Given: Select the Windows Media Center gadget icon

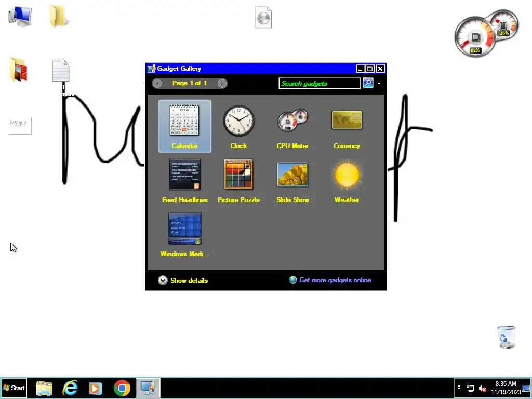Looking at the screenshot, I should point(185,229).
